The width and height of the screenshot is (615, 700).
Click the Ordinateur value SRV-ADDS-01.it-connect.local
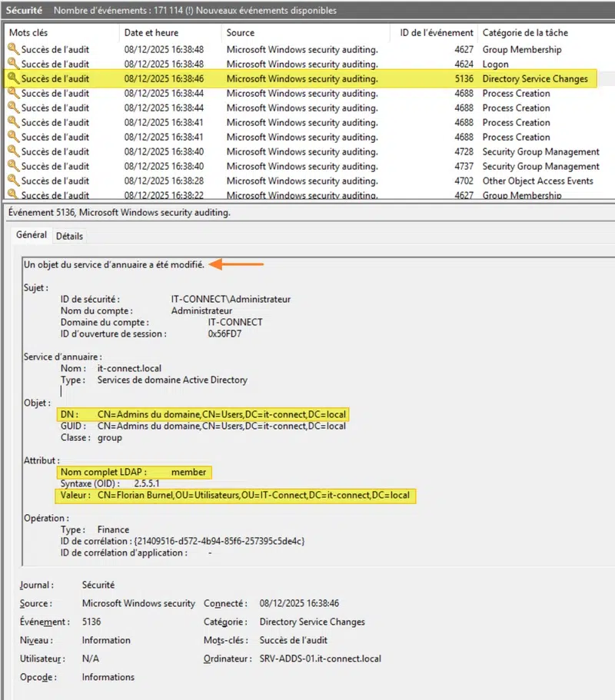[x=321, y=659]
